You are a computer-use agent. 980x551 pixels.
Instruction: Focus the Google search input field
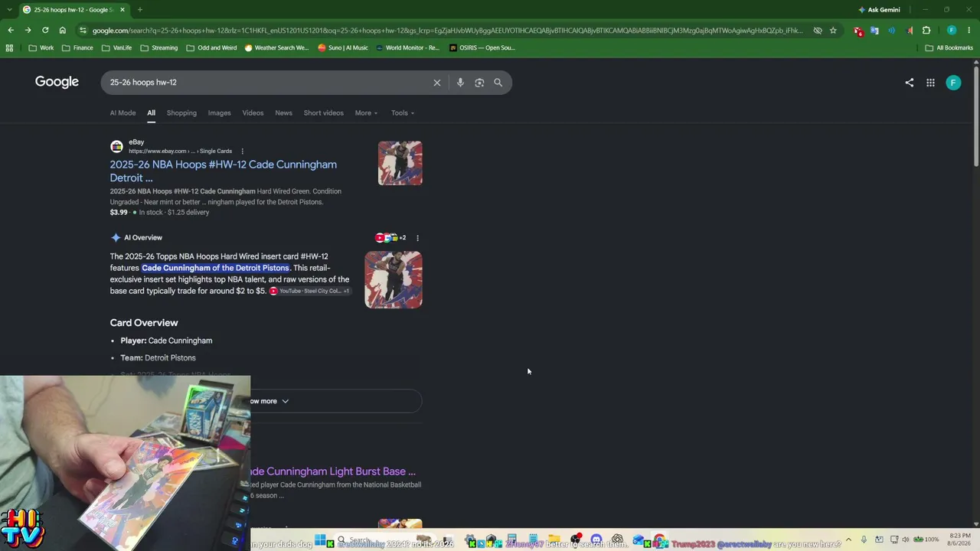[x=268, y=83]
